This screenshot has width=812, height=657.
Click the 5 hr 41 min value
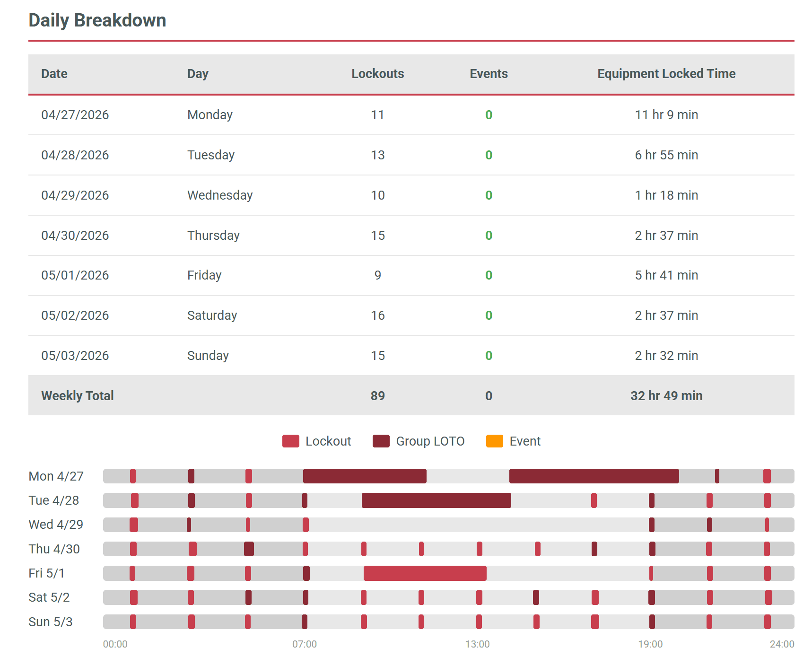[x=666, y=275]
